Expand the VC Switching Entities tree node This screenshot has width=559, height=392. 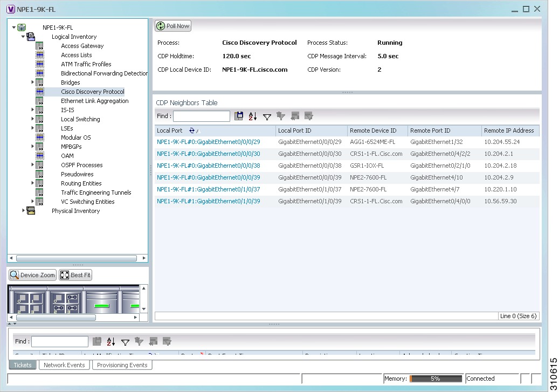click(x=32, y=201)
